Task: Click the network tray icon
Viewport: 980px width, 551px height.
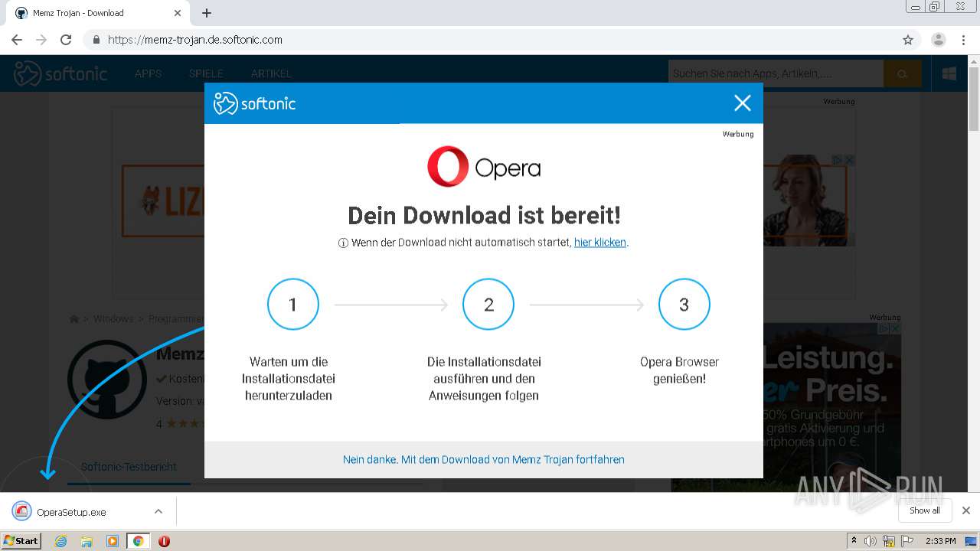Action: [889, 541]
